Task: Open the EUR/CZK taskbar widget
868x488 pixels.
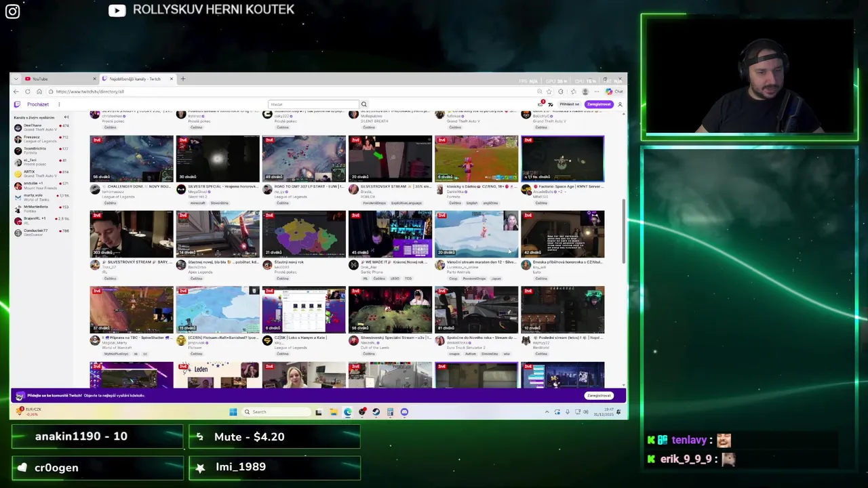Action: [28, 411]
